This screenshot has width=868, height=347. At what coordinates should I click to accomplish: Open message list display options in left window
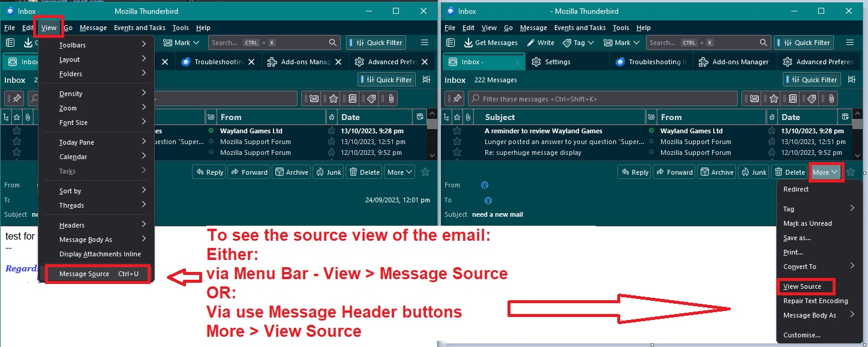[426, 79]
